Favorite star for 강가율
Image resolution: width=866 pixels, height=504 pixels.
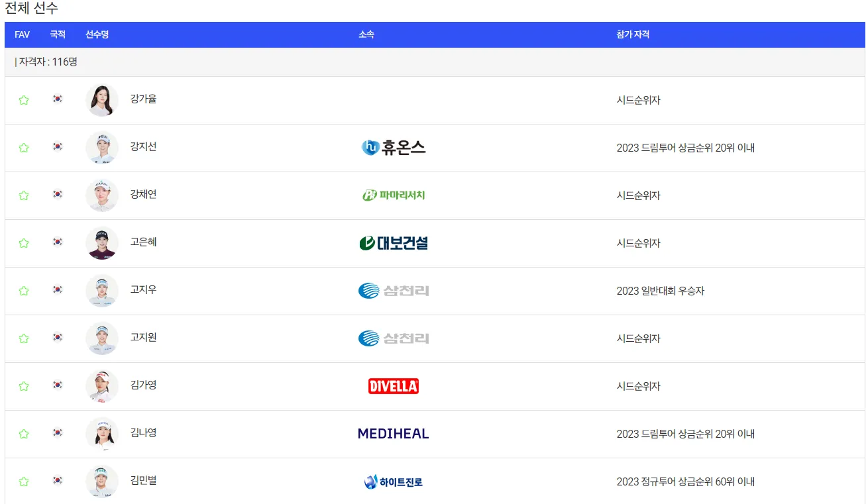[24, 101]
